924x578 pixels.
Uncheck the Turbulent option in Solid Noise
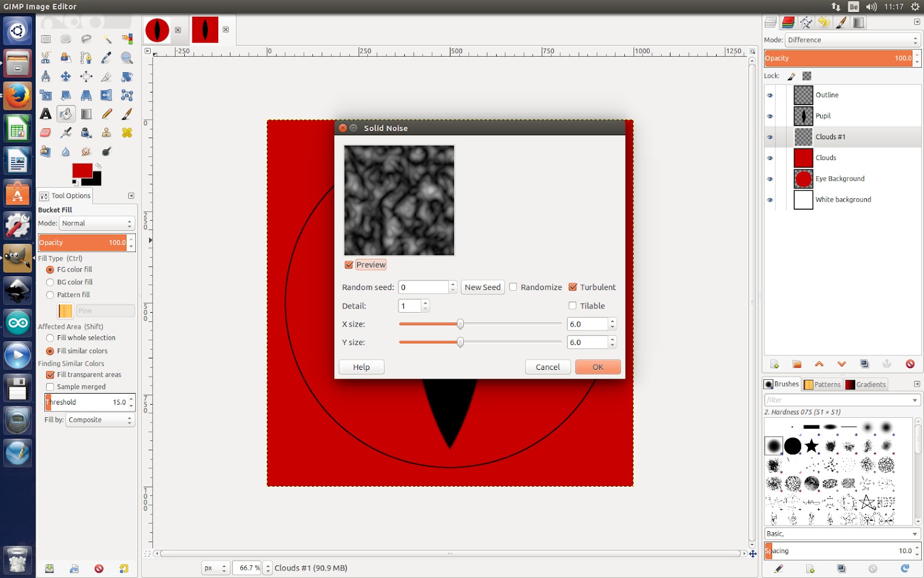coord(573,287)
